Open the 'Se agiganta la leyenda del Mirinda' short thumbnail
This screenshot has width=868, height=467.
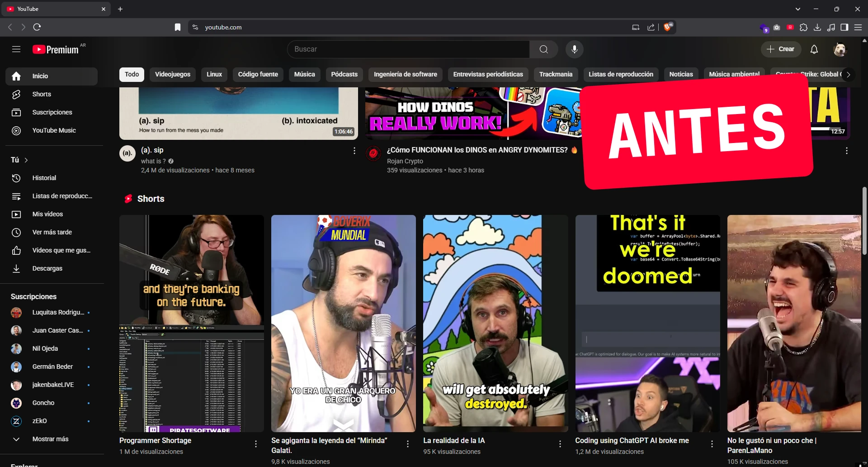(343, 322)
